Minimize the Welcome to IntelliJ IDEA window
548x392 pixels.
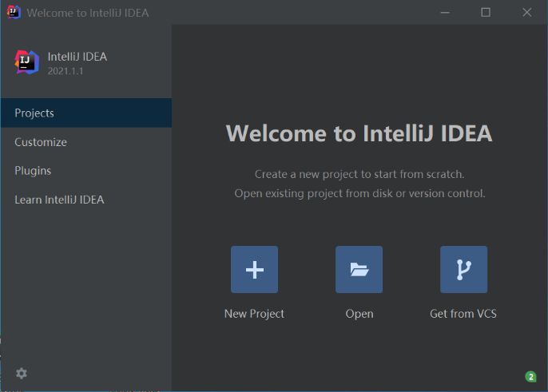click(445, 13)
